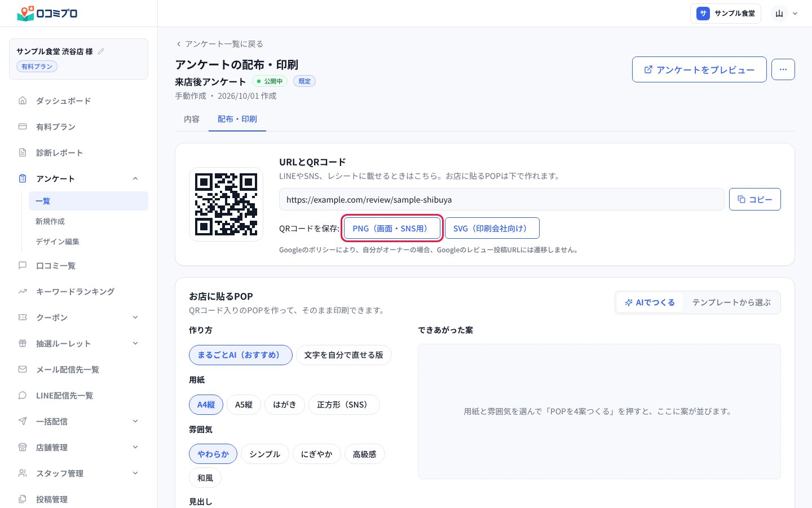Click the 一括配信 paper plane icon

pyautogui.click(x=23, y=421)
